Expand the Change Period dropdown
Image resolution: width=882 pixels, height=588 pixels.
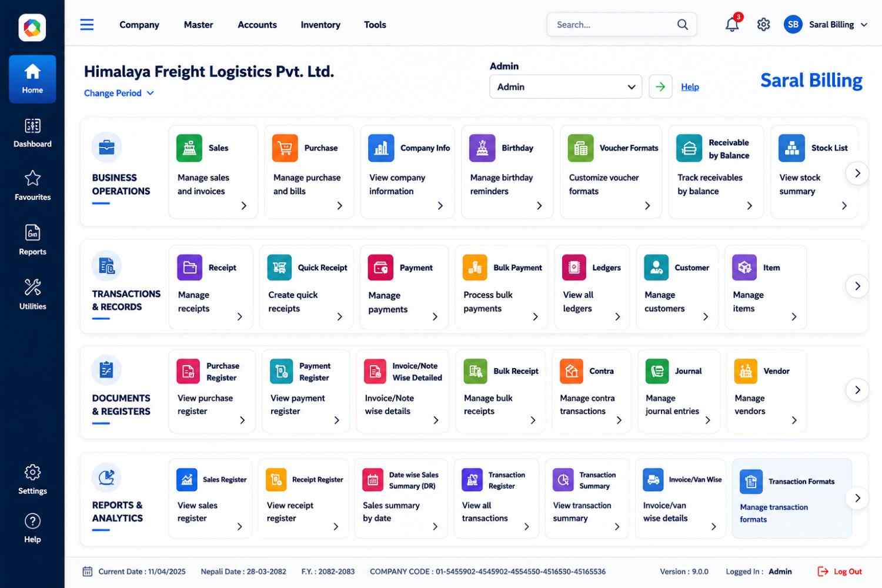(x=119, y=93)
